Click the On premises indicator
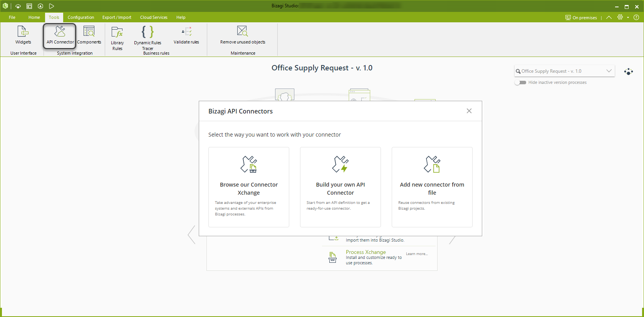Image resolution: width=644 pixels, height=317 pixels. coord(581,17)
